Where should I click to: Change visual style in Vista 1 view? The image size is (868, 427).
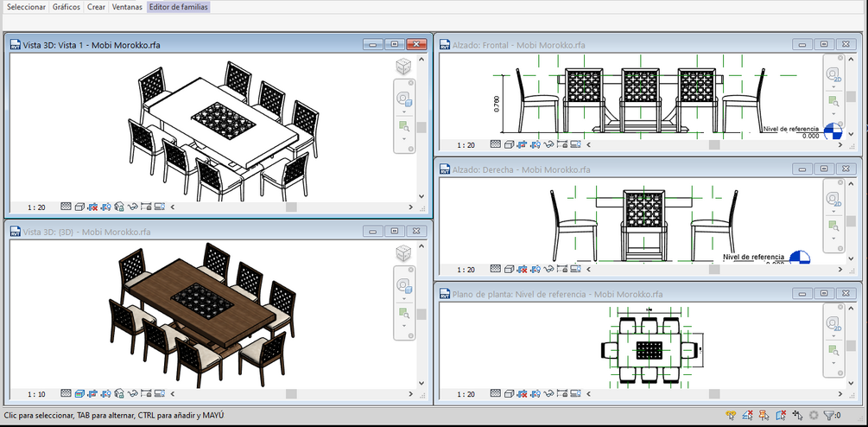point(79,207)
